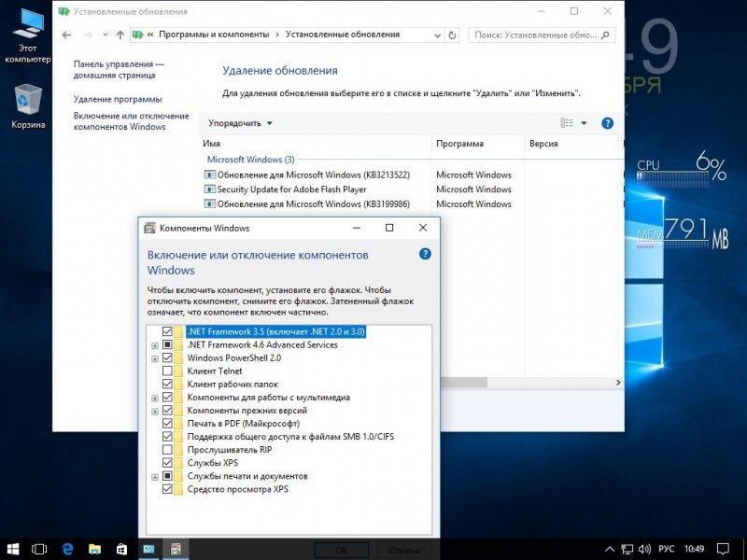Change the view layout icon
This screenshot has width=747, height=560.
pos(567,123)
